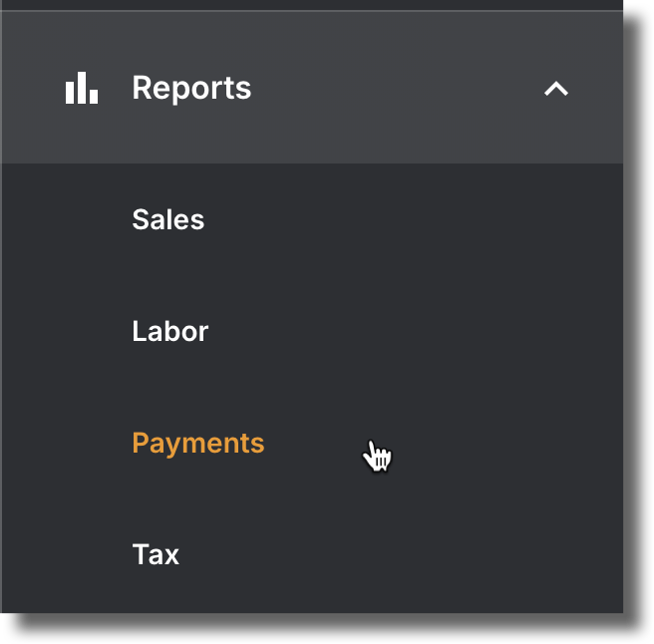
Task: Select the bar graph icon in sidebar
Action: pyautogui.click(x=82, y=88)
